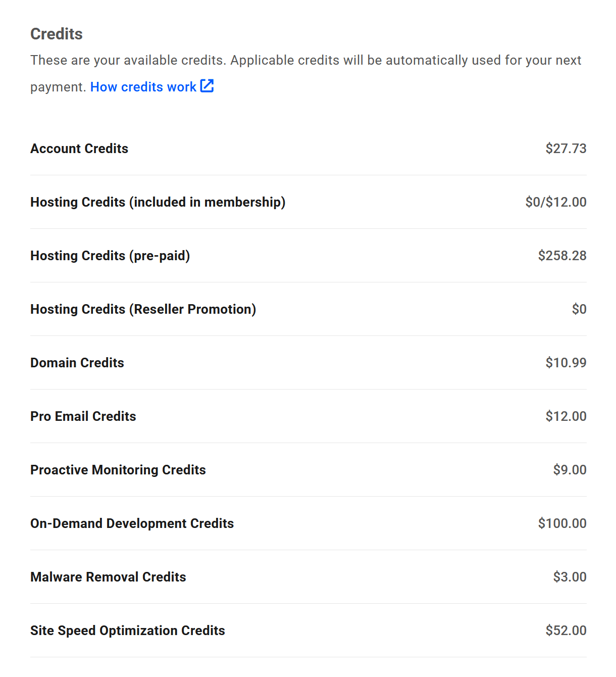
Task: Click the Credits section heading
Action: coord(56,34)
